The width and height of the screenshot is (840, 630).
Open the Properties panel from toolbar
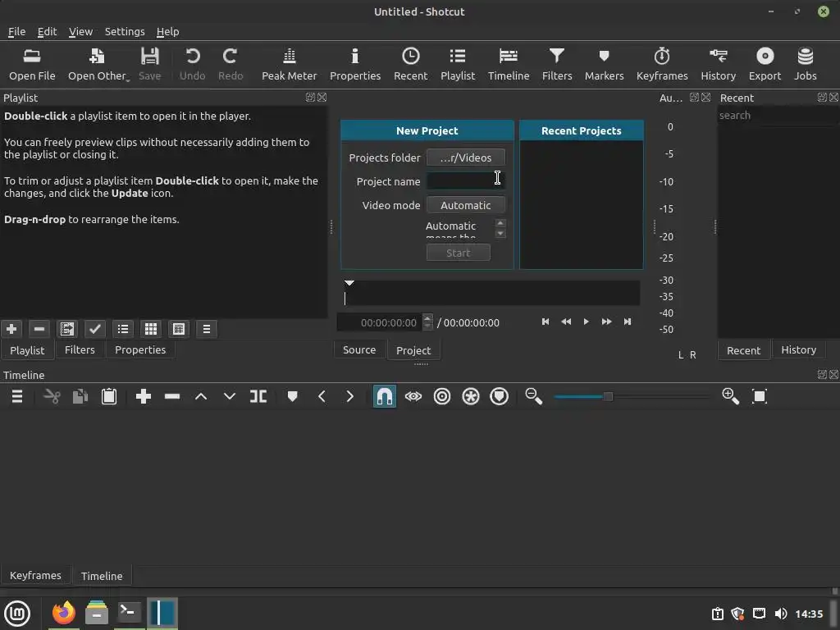(355, 64)
